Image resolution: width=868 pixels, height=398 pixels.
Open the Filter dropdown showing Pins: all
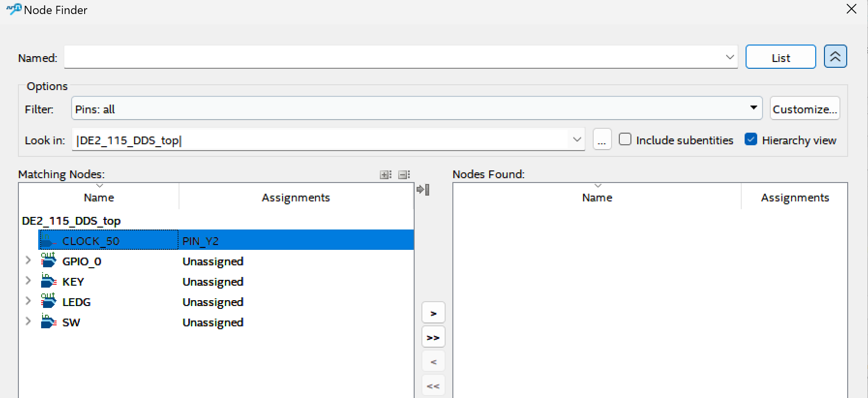coord(417,108)
